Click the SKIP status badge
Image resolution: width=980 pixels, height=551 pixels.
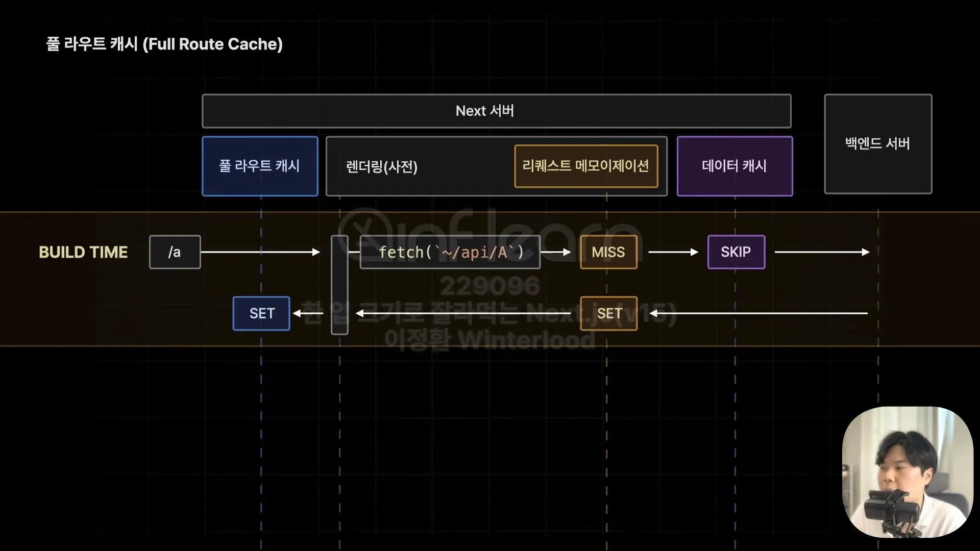click(736, 252)
